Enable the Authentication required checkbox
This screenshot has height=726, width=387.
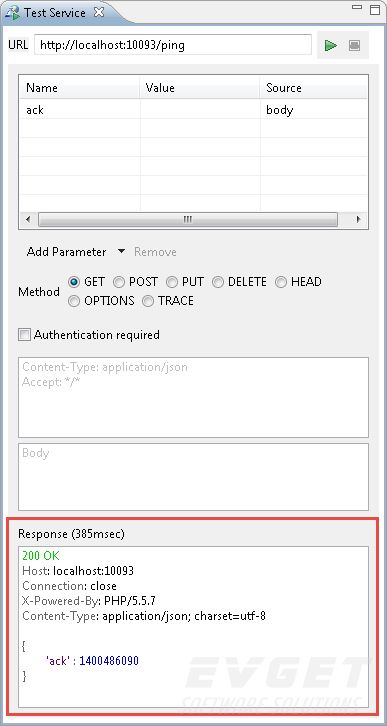click(24, 335)
